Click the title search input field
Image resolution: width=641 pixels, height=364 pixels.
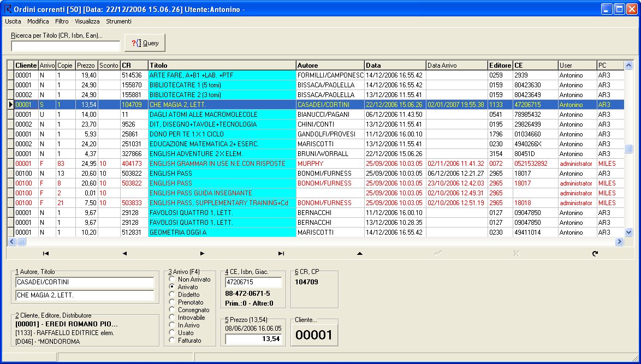click(x=66, y=46)
